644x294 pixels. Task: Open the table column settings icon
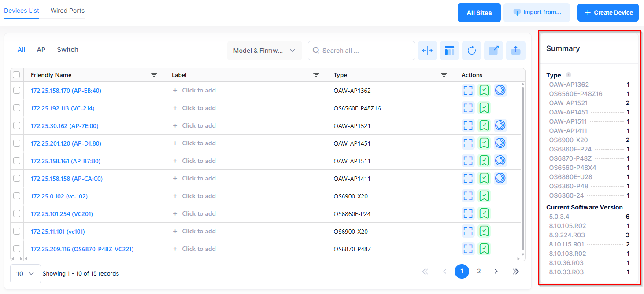click(449, 51)
